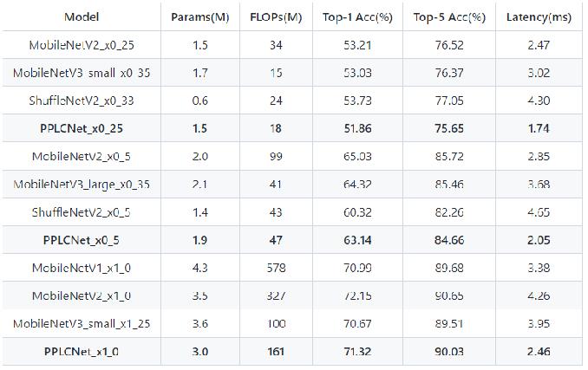The width and height of the screenshot is (588, 370).
Task: Click the bold PPLCNet_x1_0 model name
Action: pyautogui.click(x=82, y=351)
